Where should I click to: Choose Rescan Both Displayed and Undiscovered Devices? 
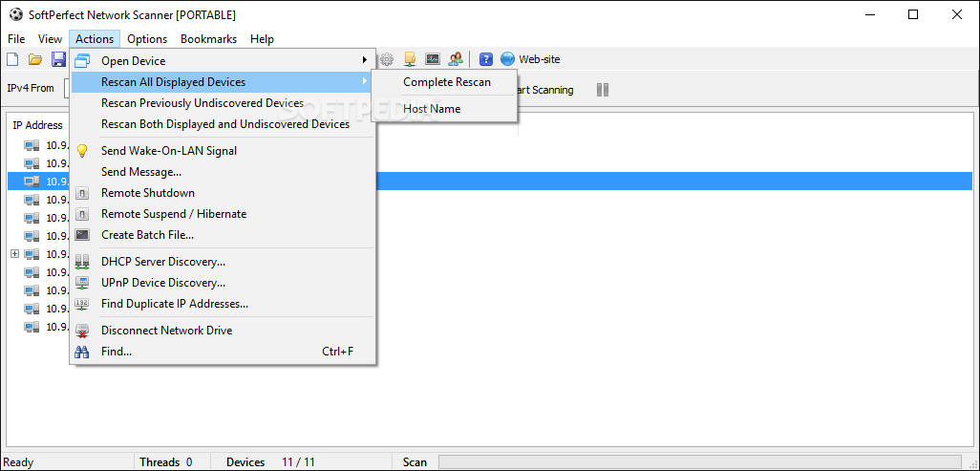point(223,124)
